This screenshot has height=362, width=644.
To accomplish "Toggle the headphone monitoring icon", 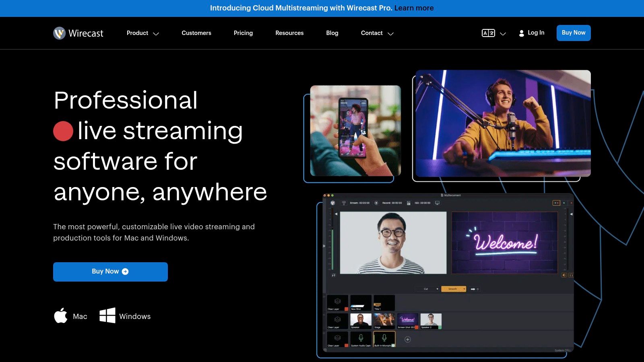I will tap(571, 275).
